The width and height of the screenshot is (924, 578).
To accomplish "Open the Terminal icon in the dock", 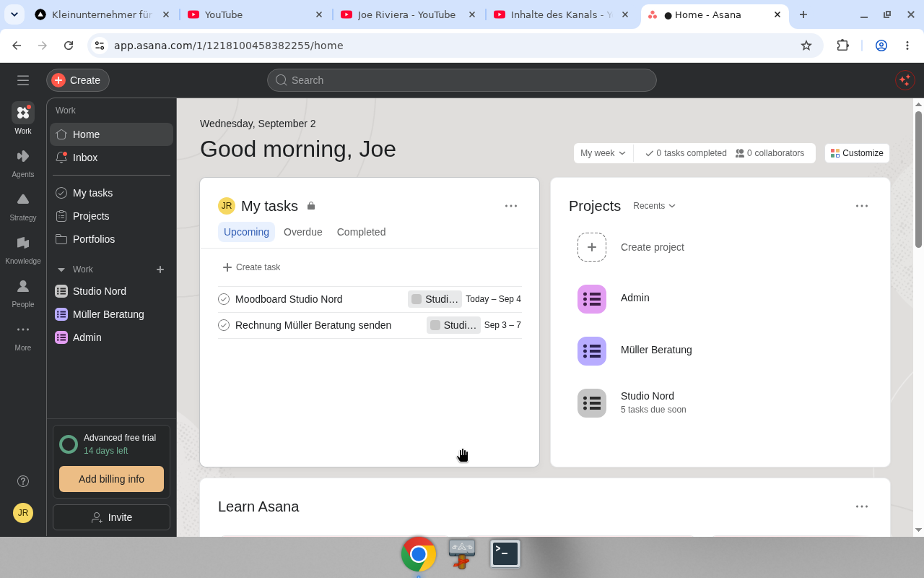I will click(505, 554).
